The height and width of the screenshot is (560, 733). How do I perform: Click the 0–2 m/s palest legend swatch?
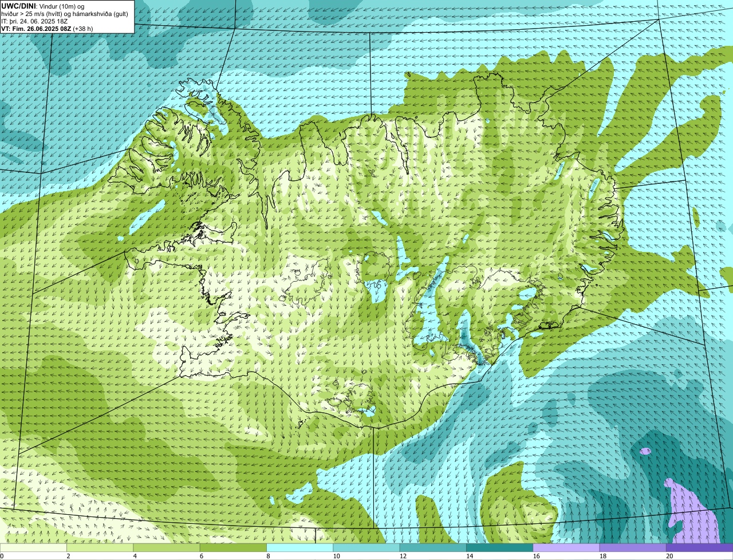coord(33,548)
